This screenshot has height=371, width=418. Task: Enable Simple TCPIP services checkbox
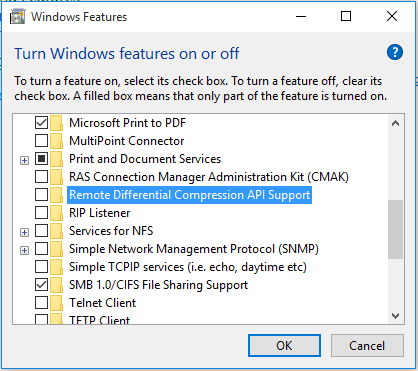(x=41, y=267)
